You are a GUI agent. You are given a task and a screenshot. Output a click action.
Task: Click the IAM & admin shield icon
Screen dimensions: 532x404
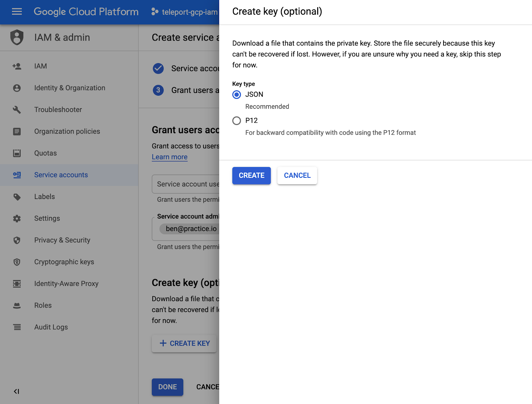17,37
